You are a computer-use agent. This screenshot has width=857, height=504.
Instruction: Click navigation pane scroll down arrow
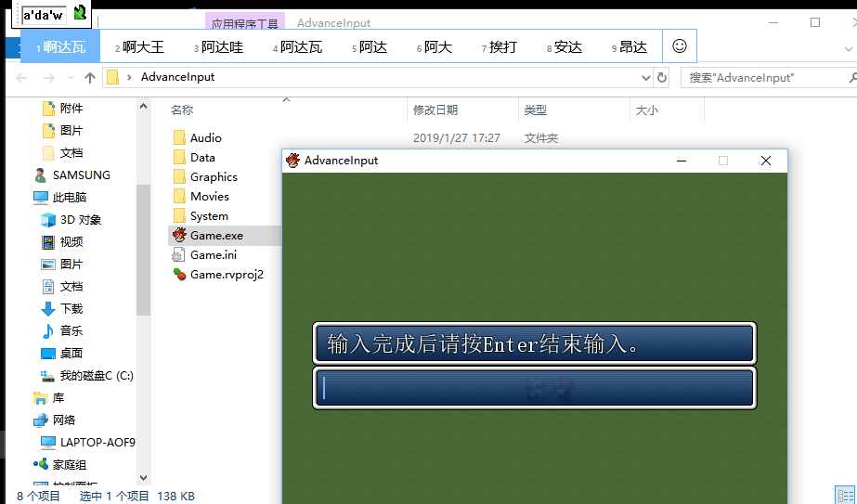tap(143, 477)
